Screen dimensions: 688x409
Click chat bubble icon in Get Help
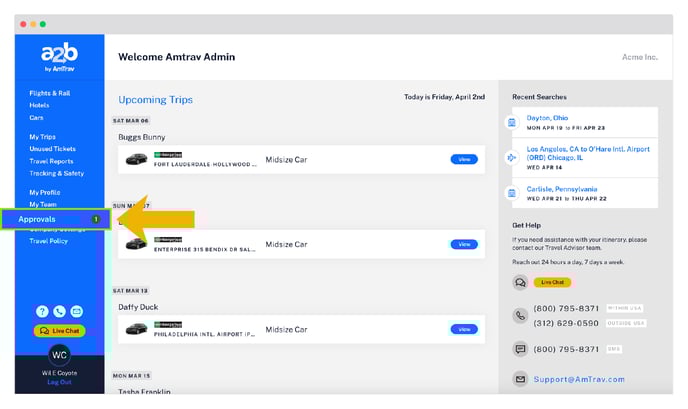(x=520, y=283)
